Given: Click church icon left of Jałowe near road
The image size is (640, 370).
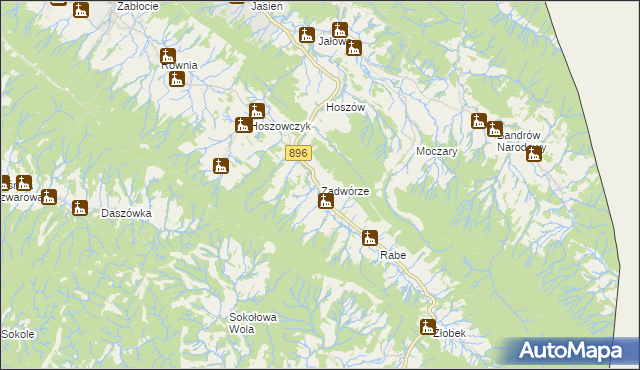Looking at the screenshot, I should click(x=307, y=35).
